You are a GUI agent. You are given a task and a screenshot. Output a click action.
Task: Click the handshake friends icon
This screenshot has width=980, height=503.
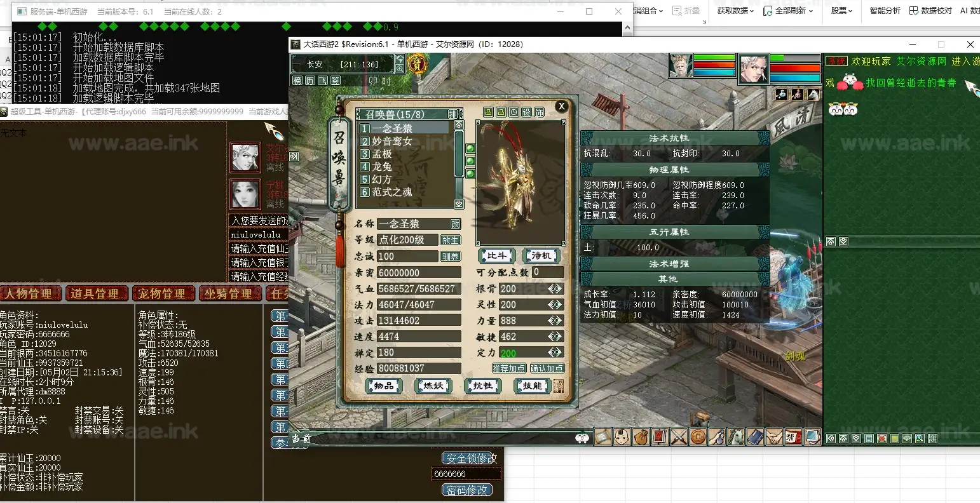(774, 436)
